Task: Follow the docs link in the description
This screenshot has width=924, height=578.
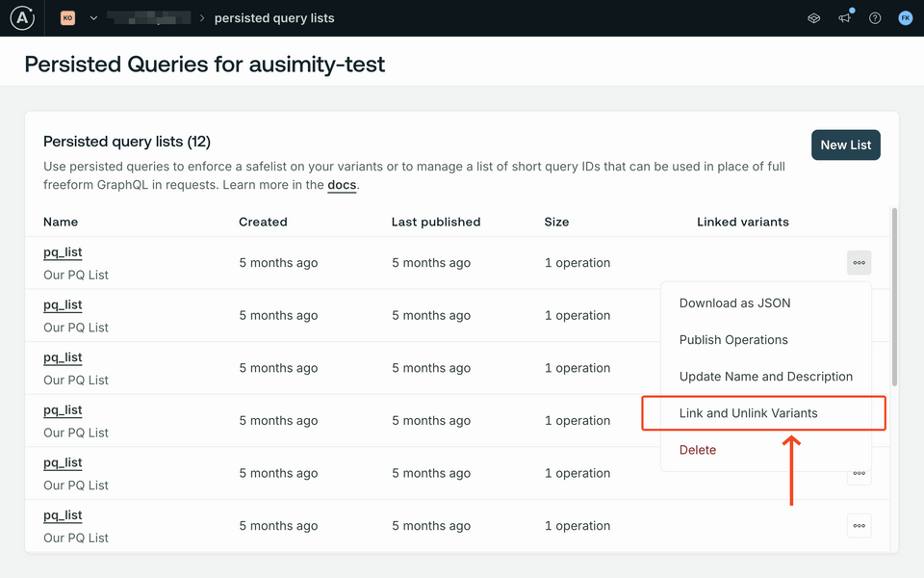Action: [x=342, y=185]
